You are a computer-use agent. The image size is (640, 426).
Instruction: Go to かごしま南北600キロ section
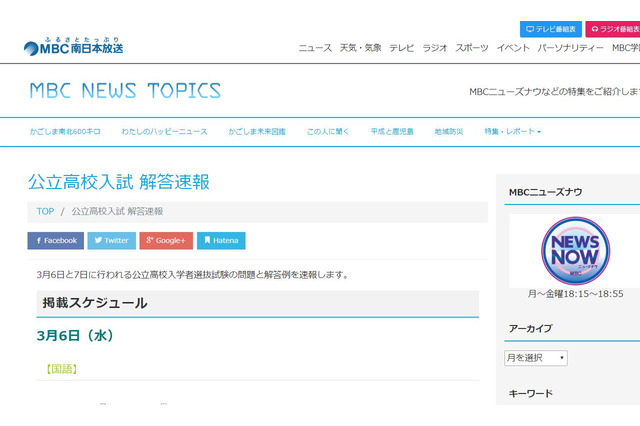click(65, 131)
